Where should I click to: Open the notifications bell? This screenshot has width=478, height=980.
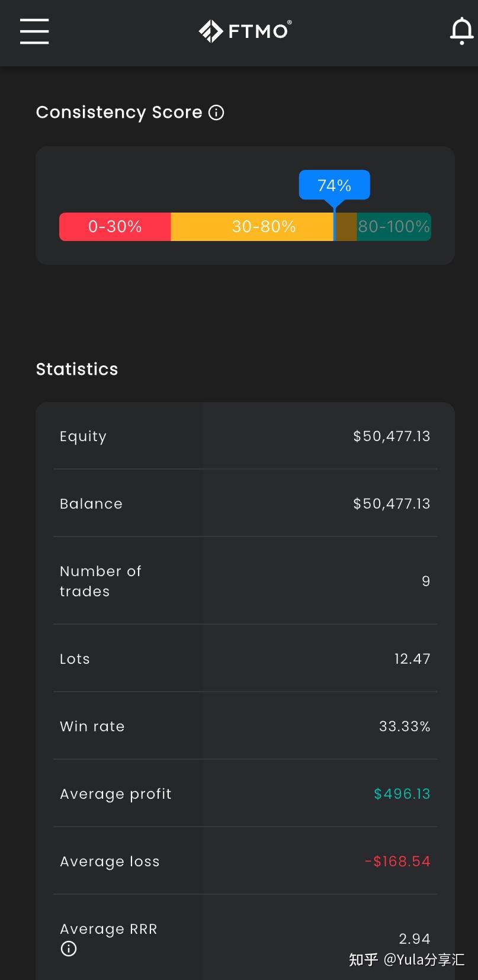tap(461, 31)
